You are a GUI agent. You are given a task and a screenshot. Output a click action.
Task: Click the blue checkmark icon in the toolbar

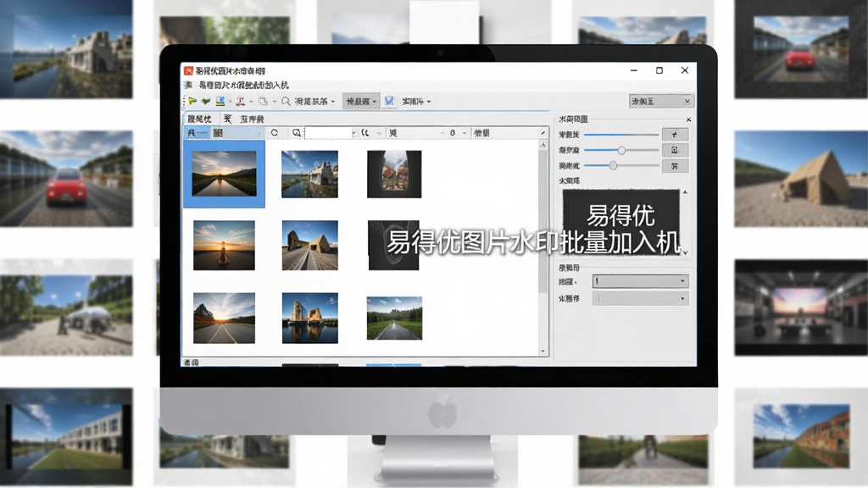tap(389, 101)
